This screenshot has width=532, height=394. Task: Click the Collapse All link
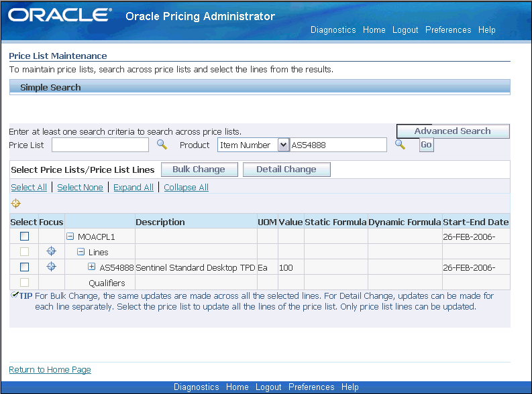(187, 188)
